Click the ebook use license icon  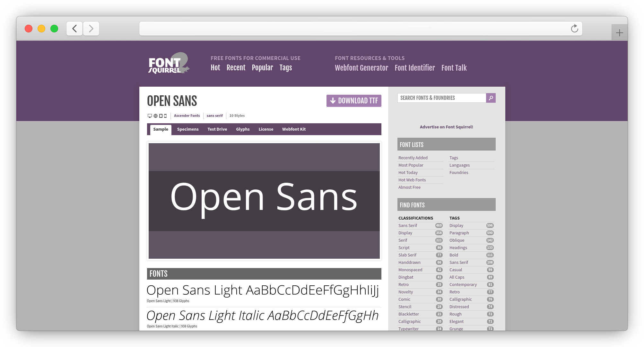[x=161, y=116]
